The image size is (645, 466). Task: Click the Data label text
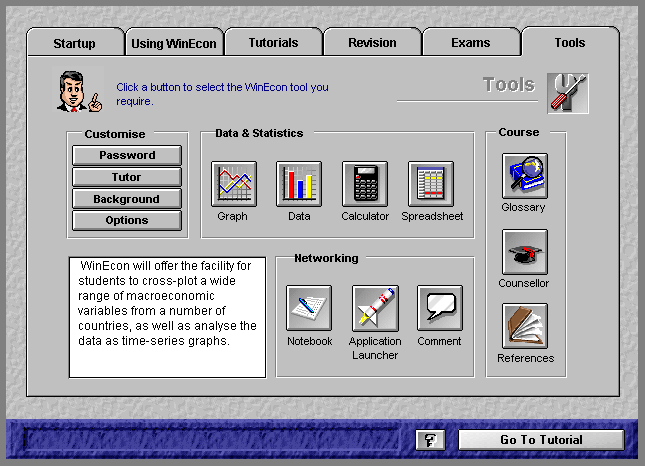(299, 216)
